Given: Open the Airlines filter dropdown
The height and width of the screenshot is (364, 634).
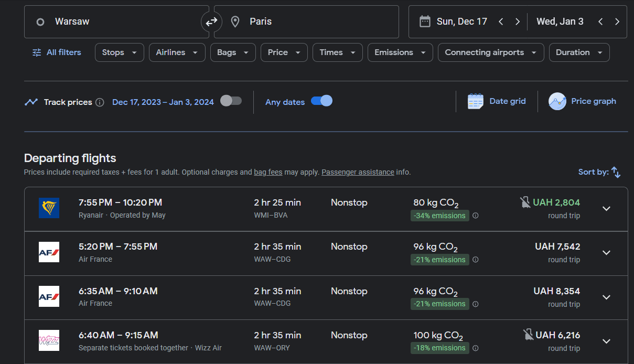Looking at the screenshot, I should tap(177, 52).
